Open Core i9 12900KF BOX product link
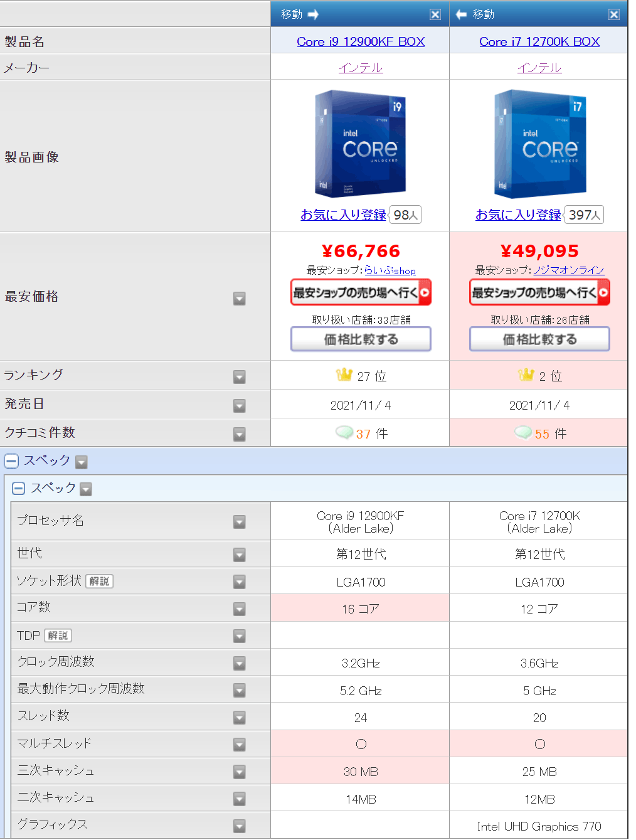This screenshot has height=840, width=636. tap(361, 41)
